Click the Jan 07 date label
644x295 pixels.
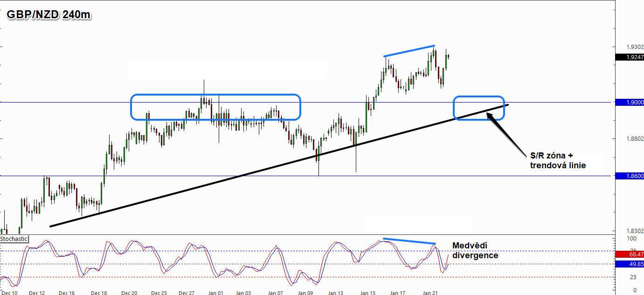275,293
